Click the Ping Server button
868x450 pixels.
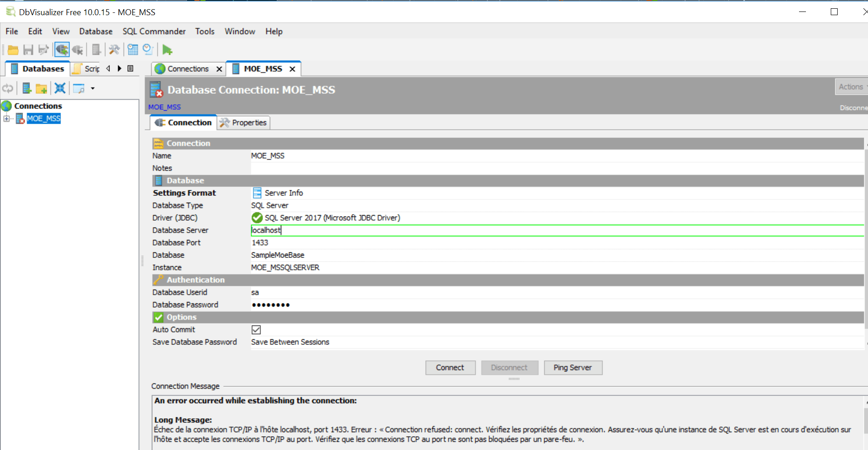point(573,368)
